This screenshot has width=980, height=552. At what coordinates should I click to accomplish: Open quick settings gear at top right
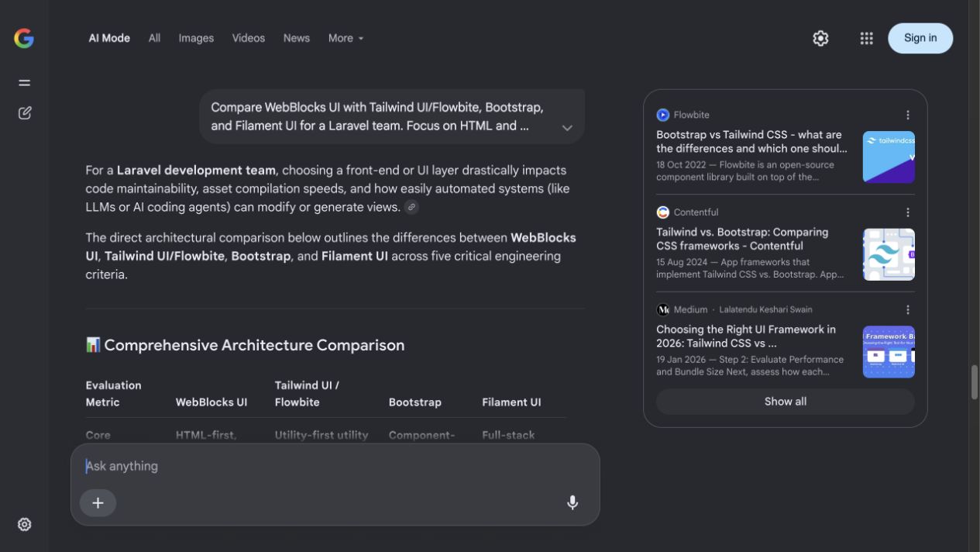[820, 38]
